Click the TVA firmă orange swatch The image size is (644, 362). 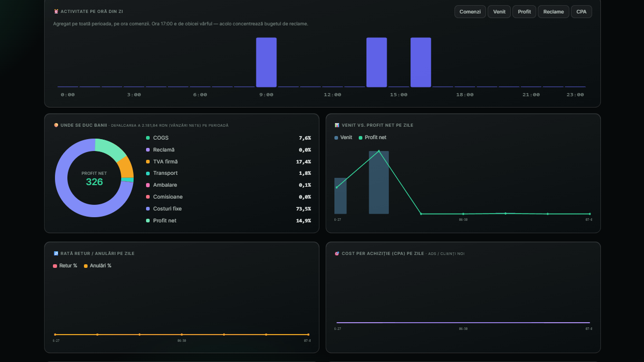(148, 162)
